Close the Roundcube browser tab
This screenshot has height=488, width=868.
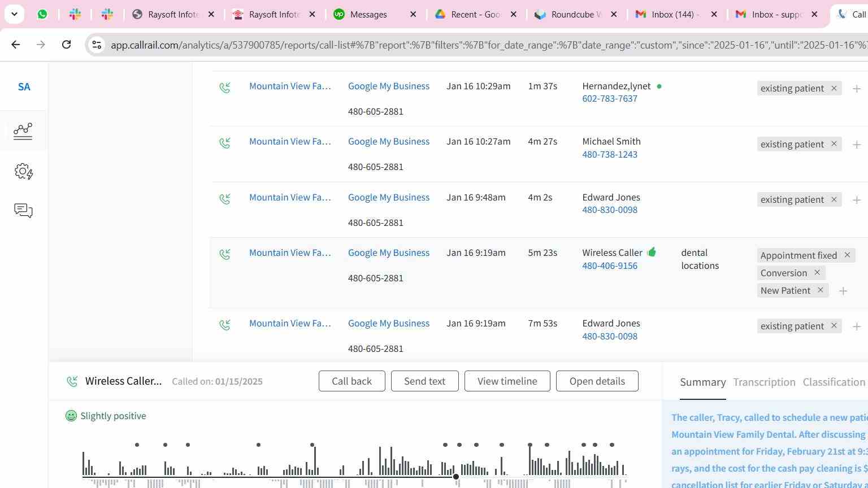tap(614, 14)
